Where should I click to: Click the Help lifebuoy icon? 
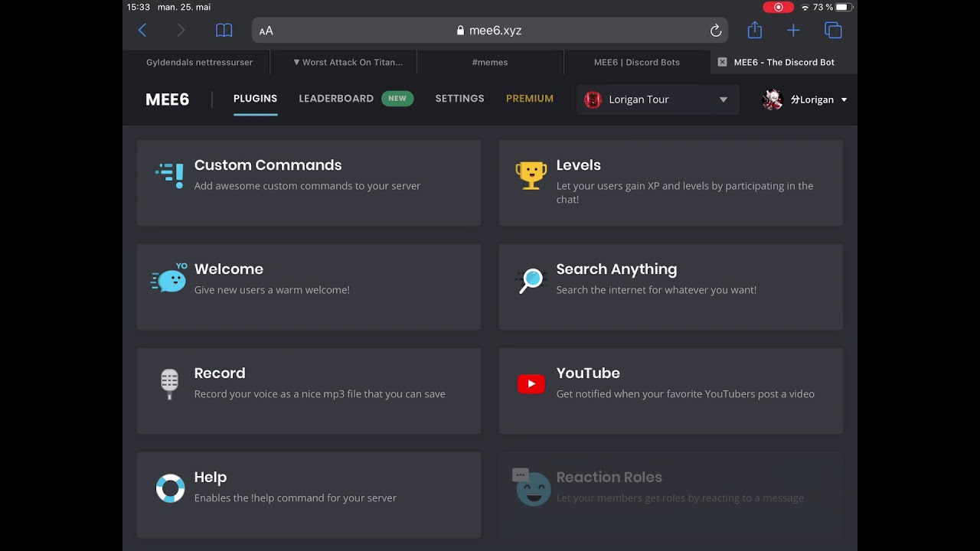(170, 488)
